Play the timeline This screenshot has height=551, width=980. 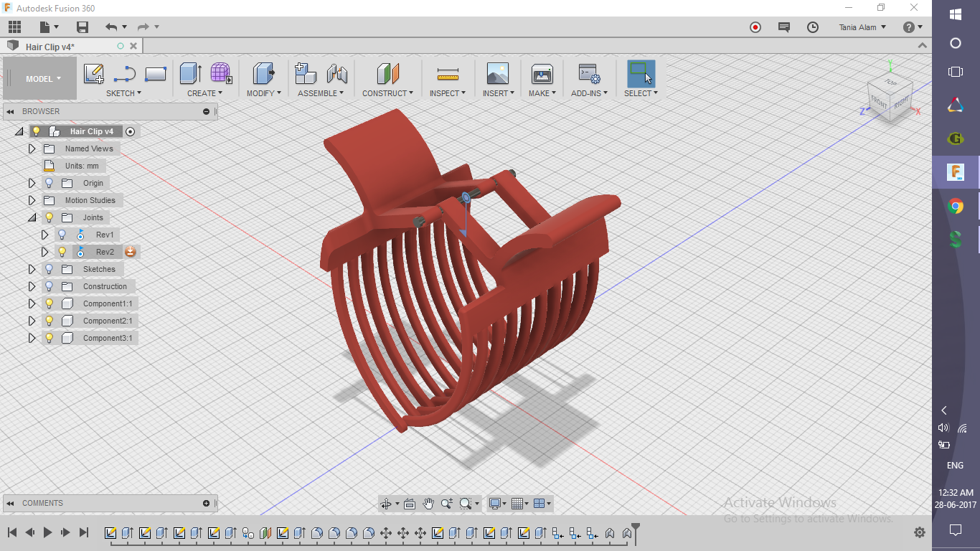48,532
